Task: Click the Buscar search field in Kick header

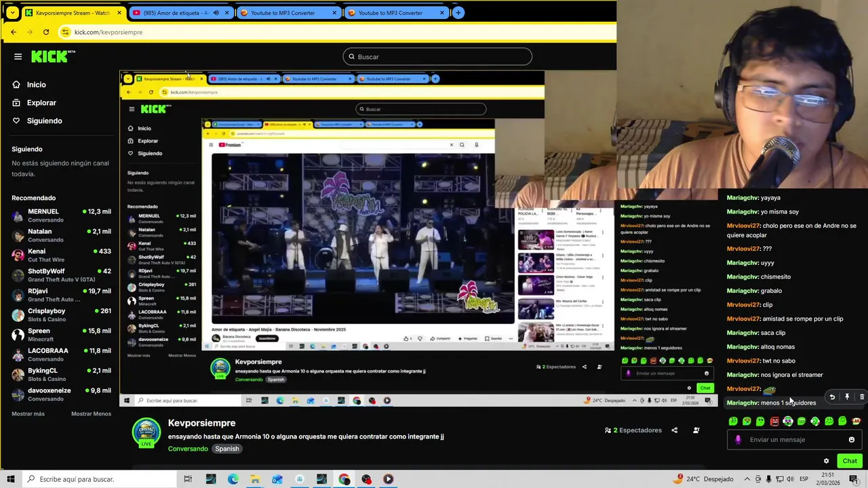Action: (x=437, y=57)
